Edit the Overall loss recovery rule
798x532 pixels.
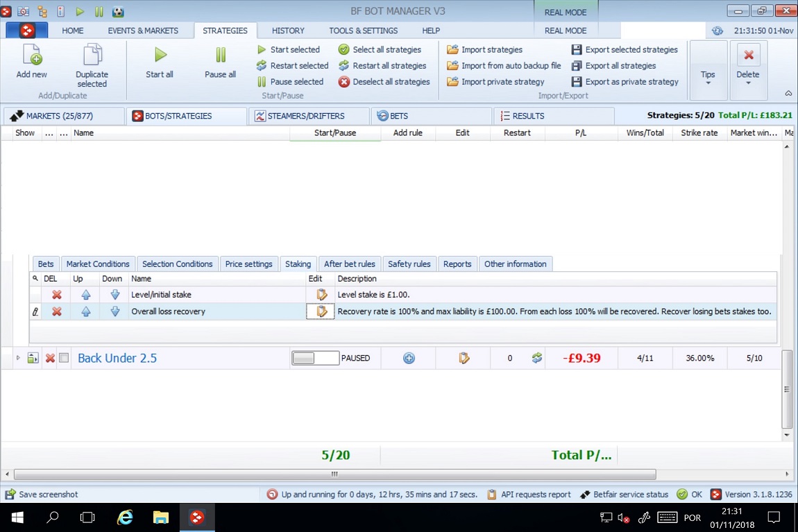click(322, 311)
